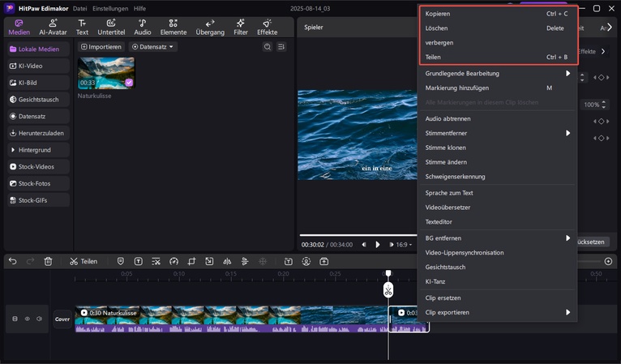This screenshot has width=621, height=364.
Task: Open KI-Bild in sidebar
Action: click(x=38, y=83)
